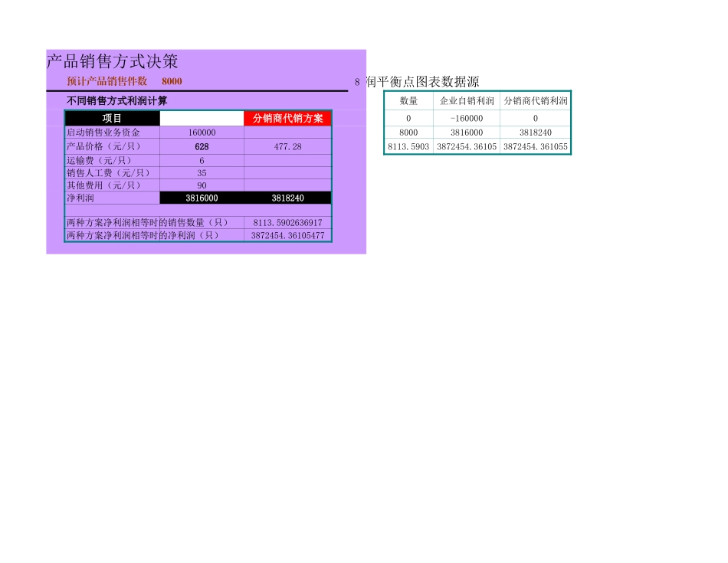Select the 数量 column header in data source table
Image resolution: width=728 pixels, height=563 pixels.
407,100
